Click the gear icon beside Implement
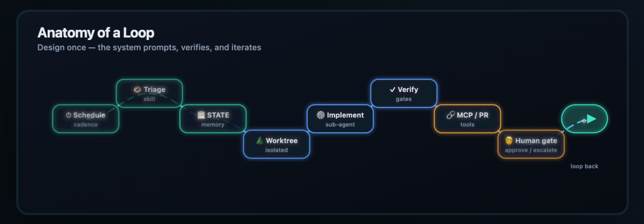644x224 pixels. click(321, 115)
